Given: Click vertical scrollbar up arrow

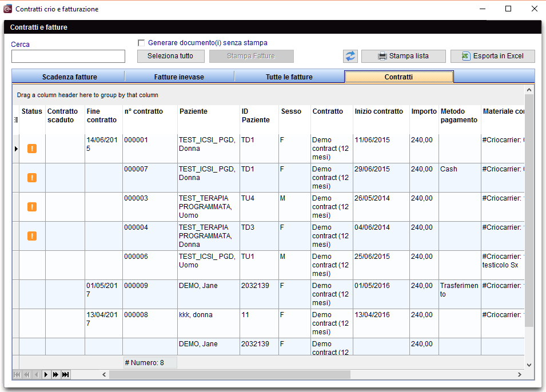Looking at the screenshot, I should tap(529, 90).
